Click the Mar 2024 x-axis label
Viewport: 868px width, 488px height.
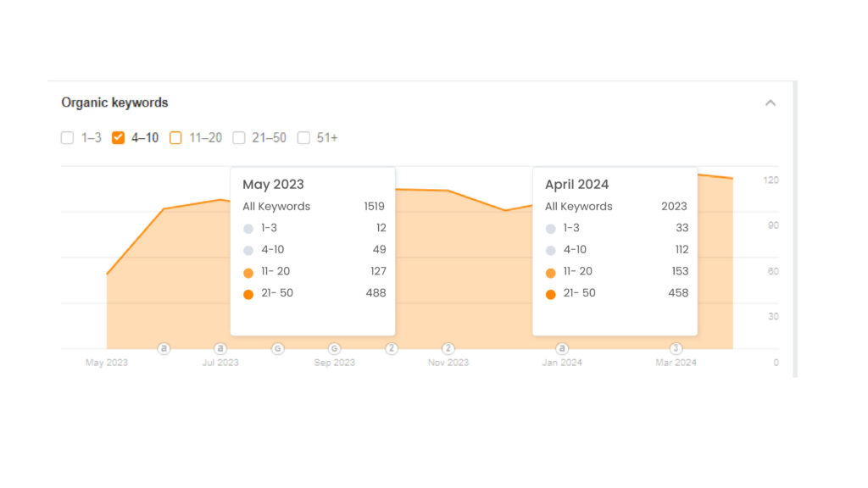676,363
